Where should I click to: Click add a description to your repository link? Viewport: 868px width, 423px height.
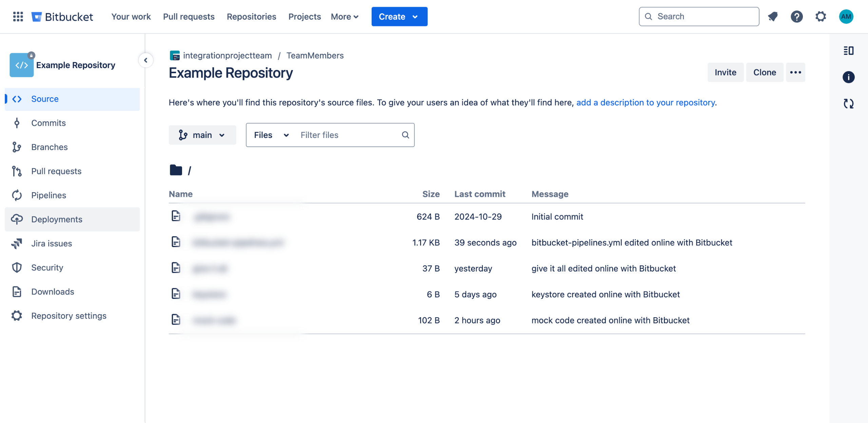click(x=646, y=102)
